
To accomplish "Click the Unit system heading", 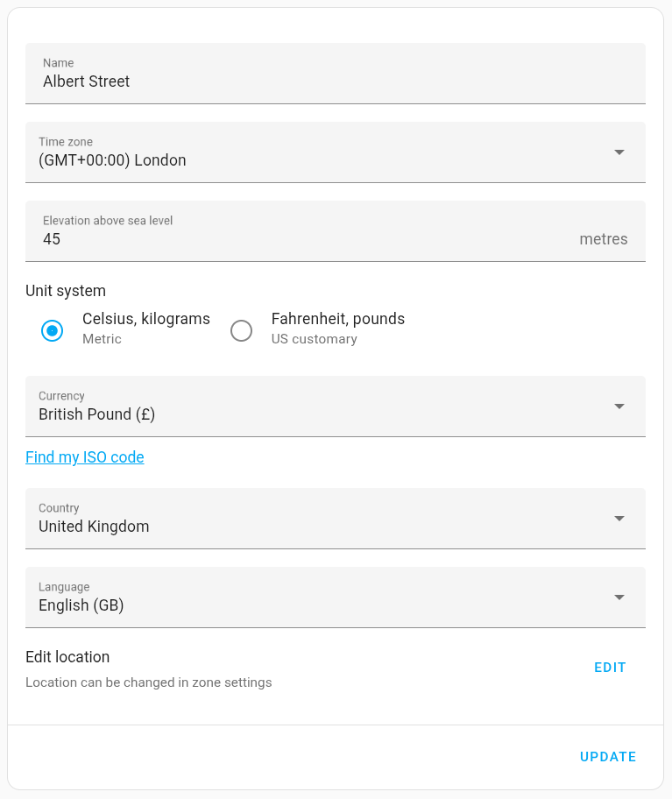I will 66,291.
